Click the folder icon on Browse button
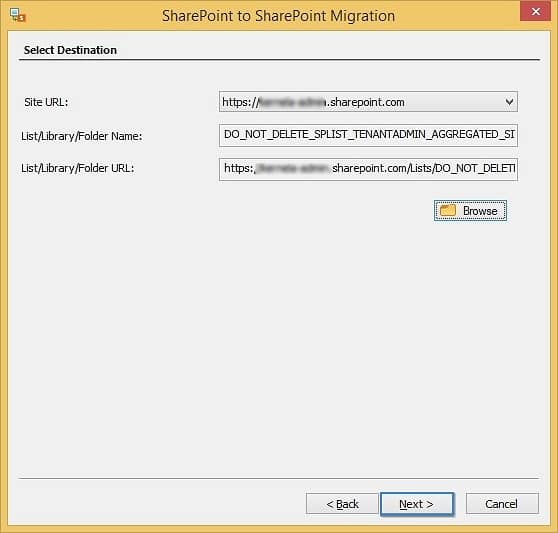558x533 pixels. (447, 210)
